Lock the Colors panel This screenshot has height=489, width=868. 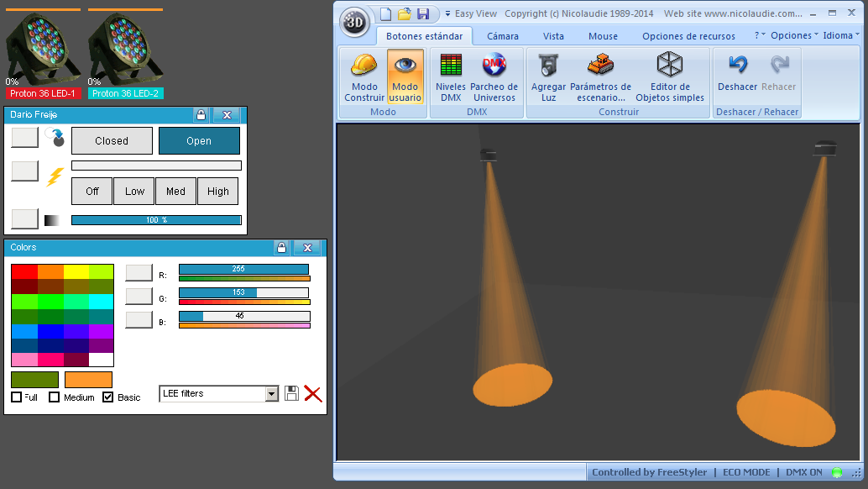click(x=282, y=248)
